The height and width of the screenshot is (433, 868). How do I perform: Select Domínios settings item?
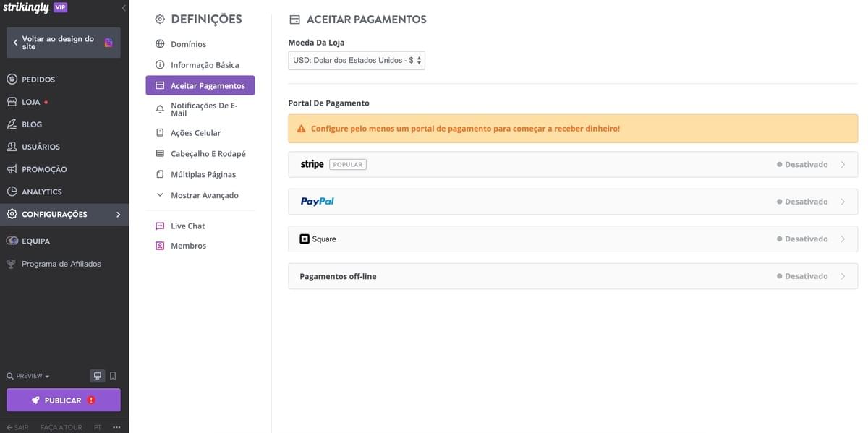coord(188,44)
